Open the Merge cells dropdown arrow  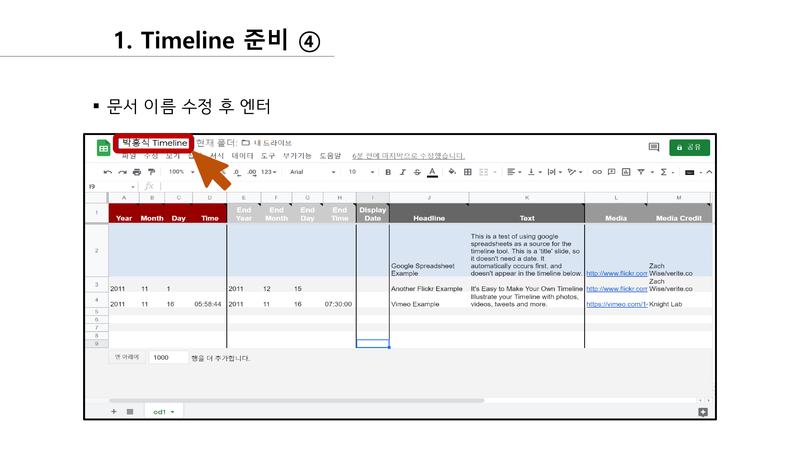tap(495, 172)
